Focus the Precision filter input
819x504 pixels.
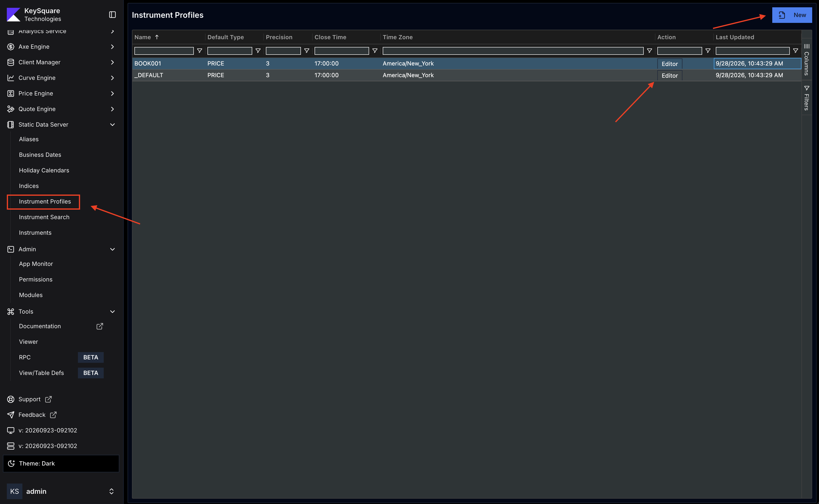tap(283, 51)
